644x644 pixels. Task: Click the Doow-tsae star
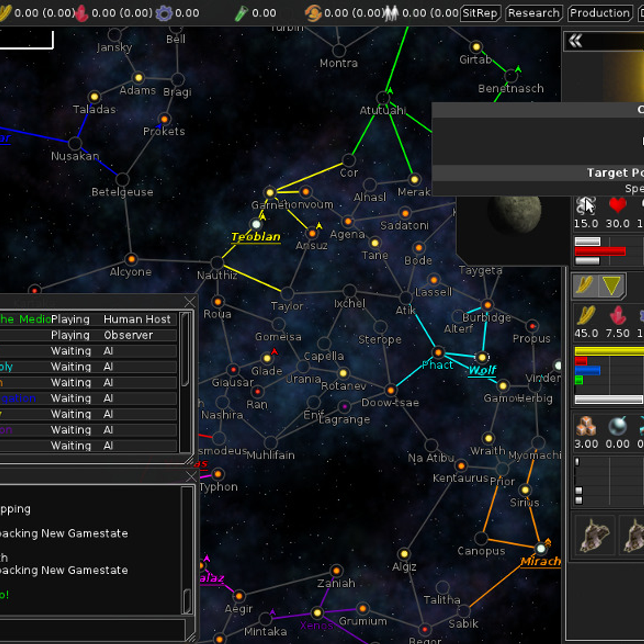pyautogui.click(x=390, y=390)
